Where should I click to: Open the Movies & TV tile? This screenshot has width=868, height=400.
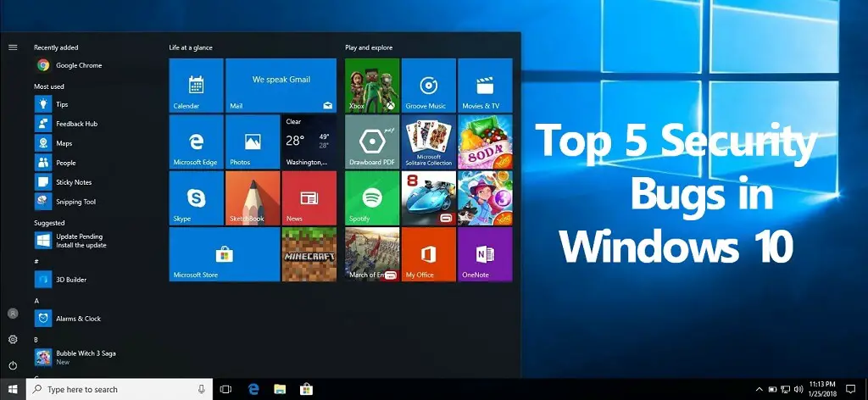pyautogui.click(x=485, y=86)
